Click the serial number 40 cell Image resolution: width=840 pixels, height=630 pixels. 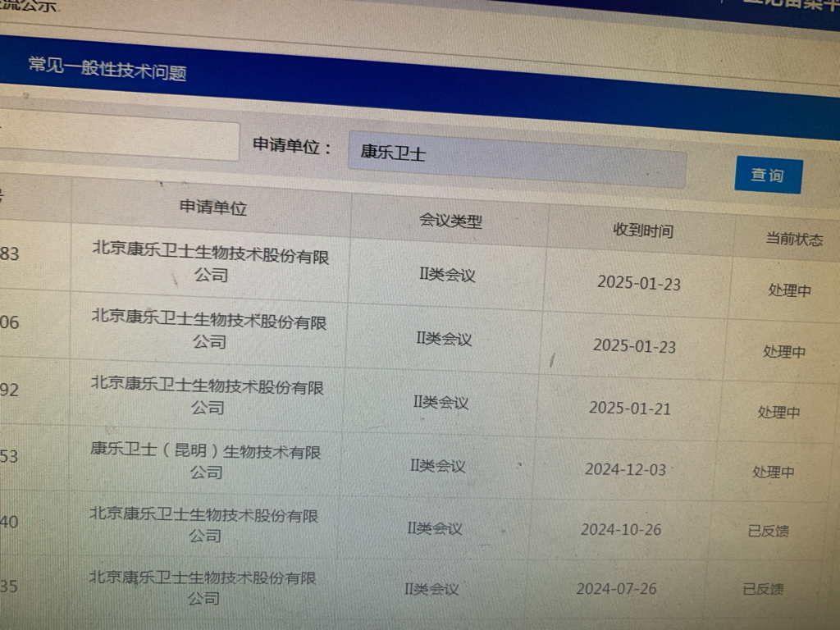(x=8, y=522)
